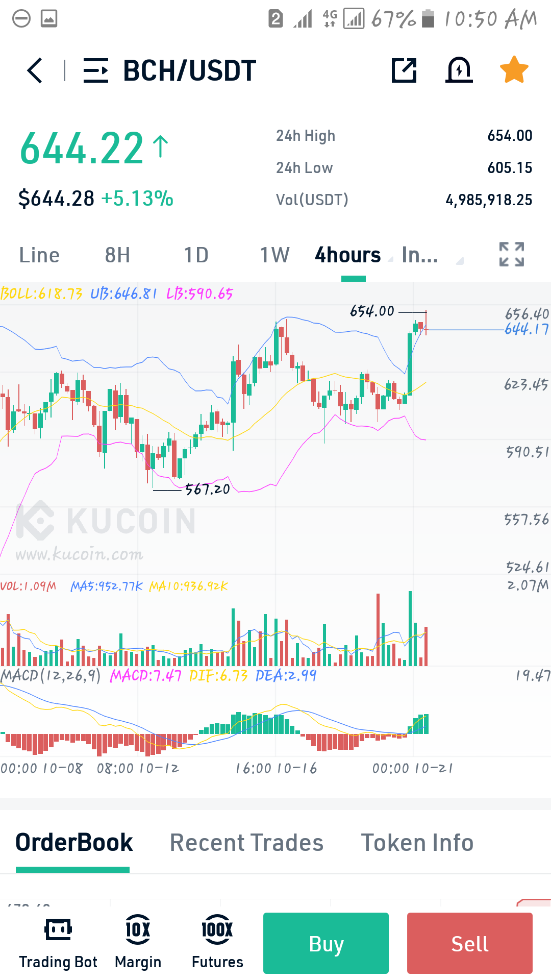Open the price alert bell icon
The image size is (551, 980).
pos(459,69)
